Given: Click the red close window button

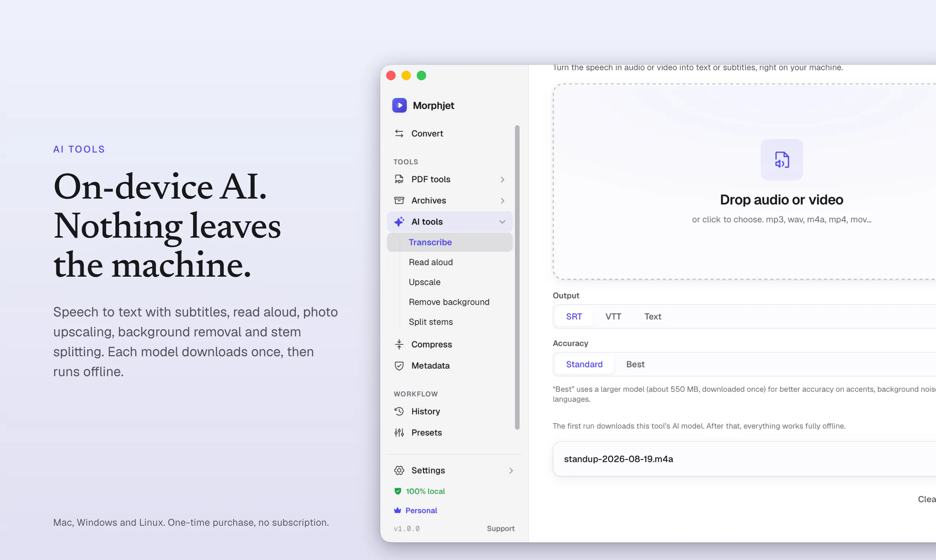Looking at the screenshot, I should [391, 76].
